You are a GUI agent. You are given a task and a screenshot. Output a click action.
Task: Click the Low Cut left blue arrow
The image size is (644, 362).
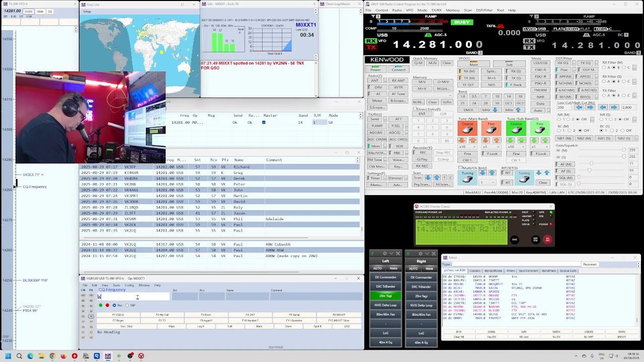click(579, 107)
